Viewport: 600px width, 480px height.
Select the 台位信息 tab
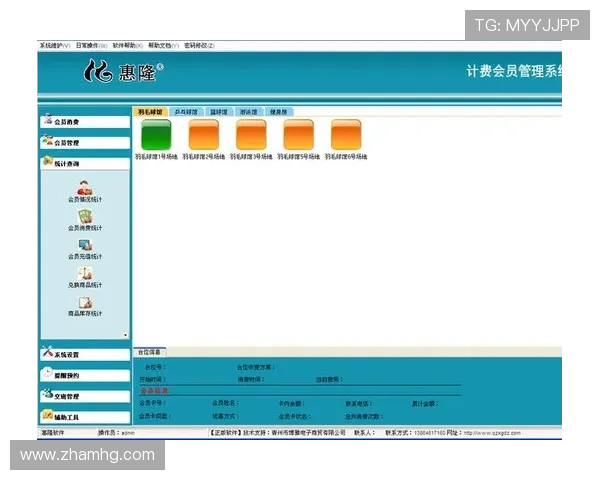[x=150, y=352]
